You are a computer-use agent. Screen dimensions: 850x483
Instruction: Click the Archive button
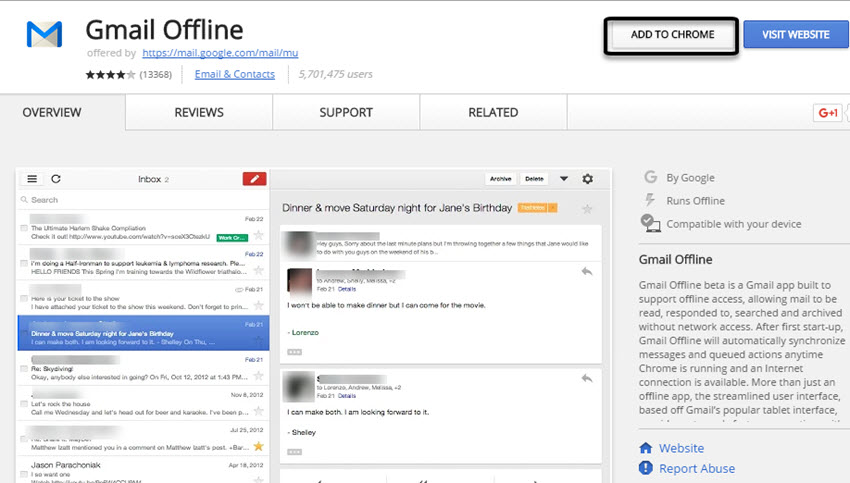pyautogui.click(x=500, y=178)
